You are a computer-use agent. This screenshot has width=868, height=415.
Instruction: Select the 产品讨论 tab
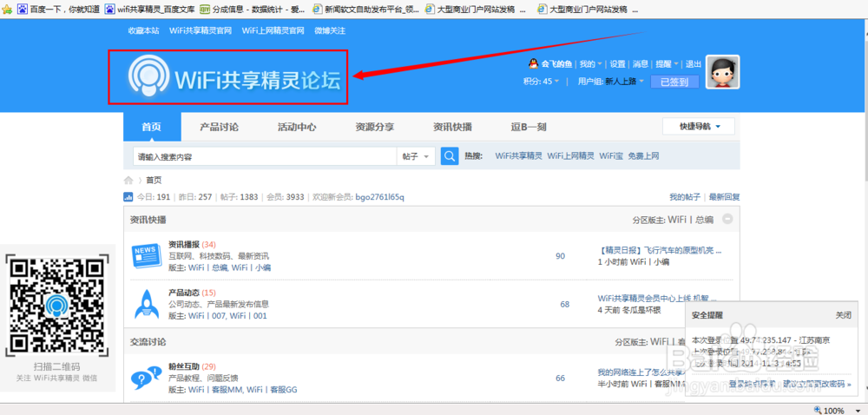pos(220,127)
